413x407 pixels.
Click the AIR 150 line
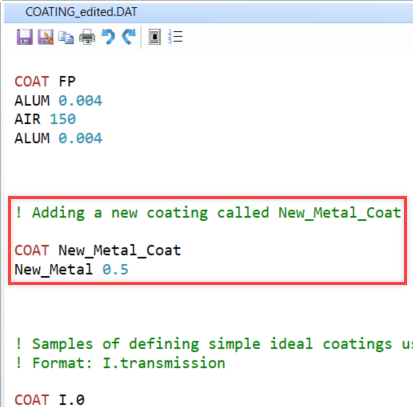coord(45,119)
